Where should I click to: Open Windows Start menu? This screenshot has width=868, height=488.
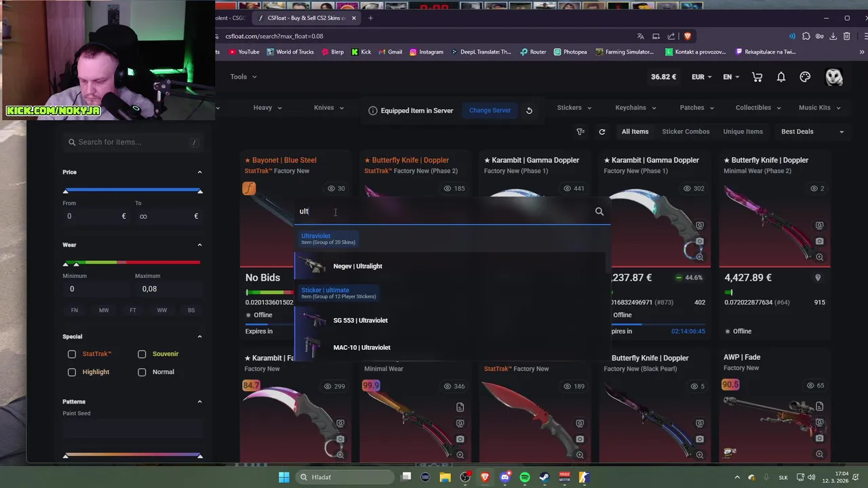pyautogui.click(x=284, y=477)
